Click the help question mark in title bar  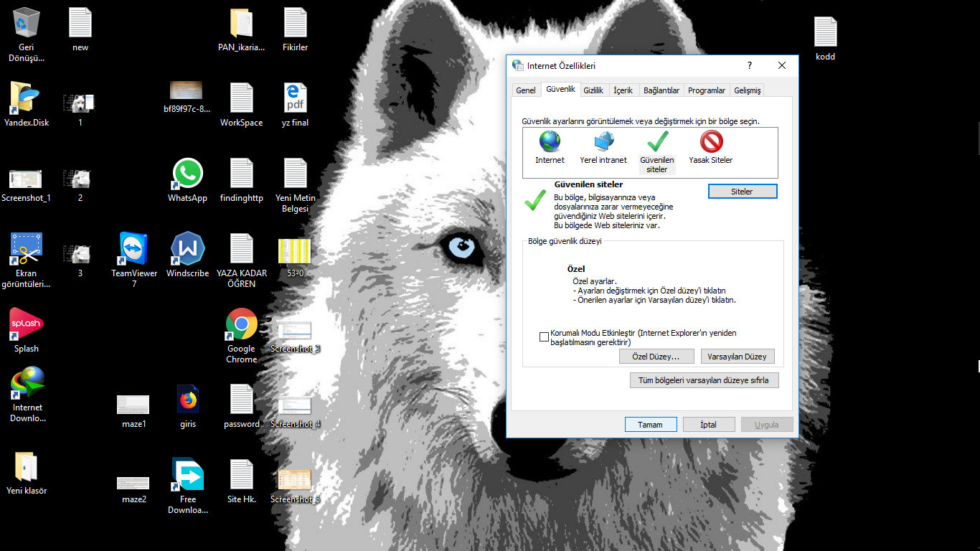pos(750,65)
